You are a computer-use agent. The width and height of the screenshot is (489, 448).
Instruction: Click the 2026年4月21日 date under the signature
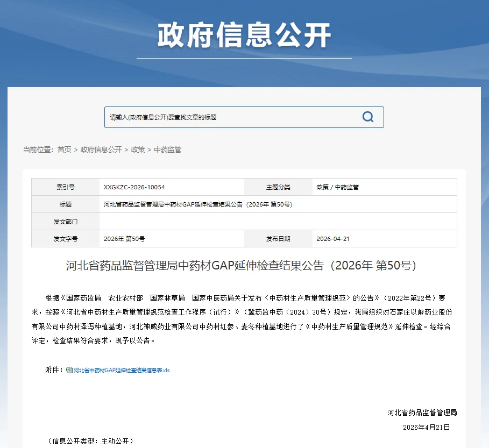426,427
